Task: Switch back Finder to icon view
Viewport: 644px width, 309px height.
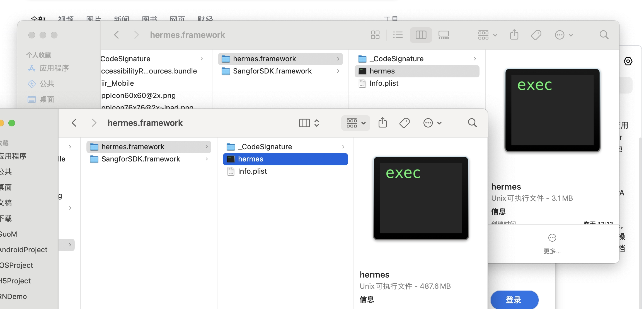Action: point(375,35)
